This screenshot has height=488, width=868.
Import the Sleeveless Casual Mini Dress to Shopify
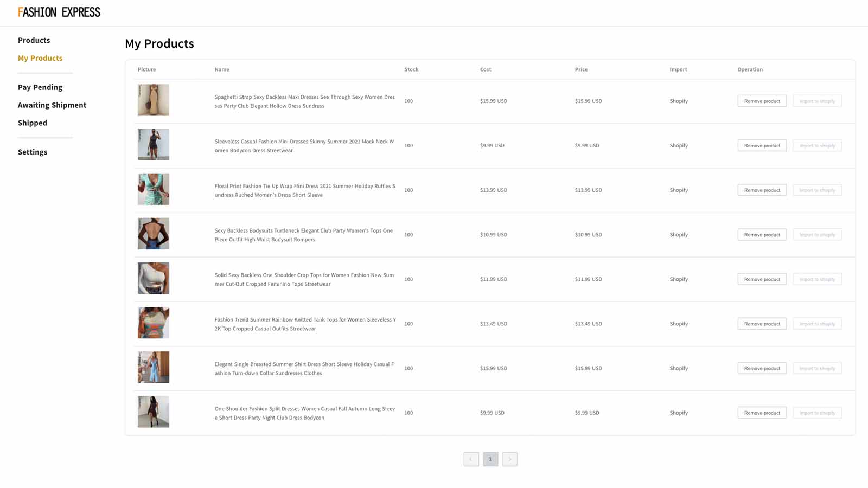click(x=817, y=146)
